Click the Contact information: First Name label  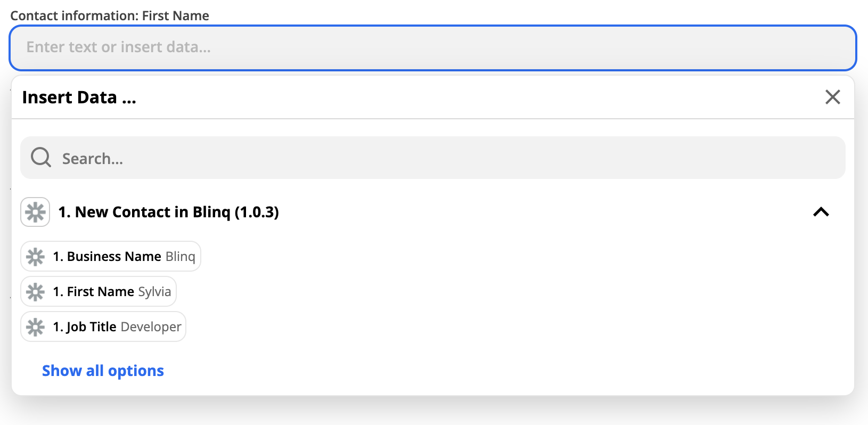coord(110,15)
